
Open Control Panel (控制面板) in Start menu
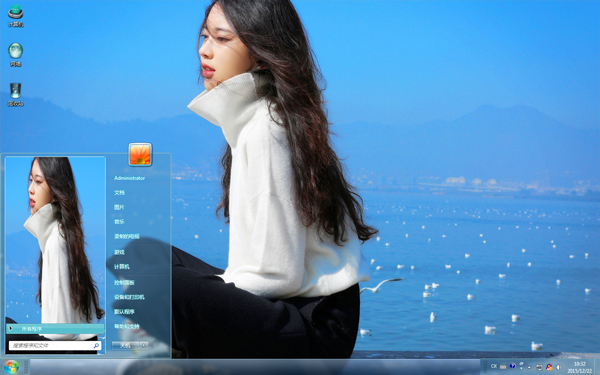124,282
